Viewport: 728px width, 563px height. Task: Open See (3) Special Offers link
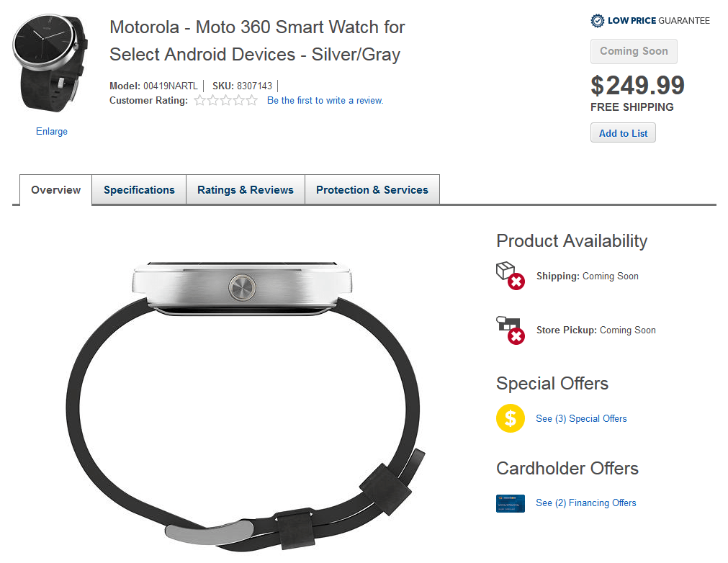[x=581, y=419]
